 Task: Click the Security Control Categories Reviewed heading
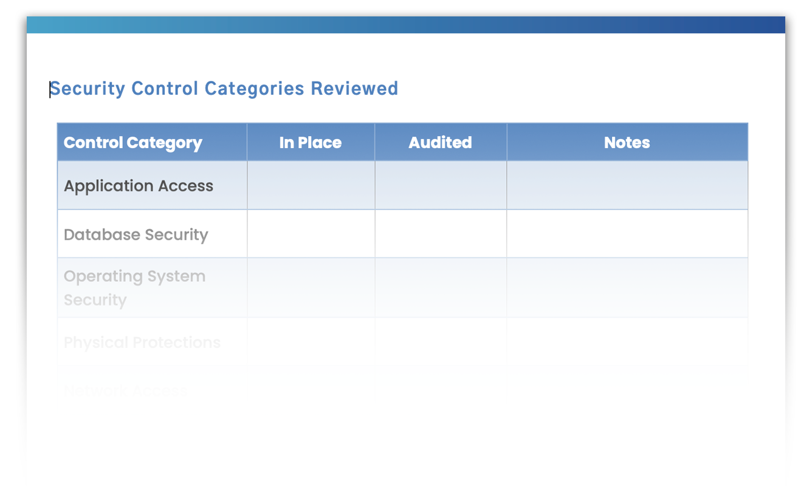224,89
